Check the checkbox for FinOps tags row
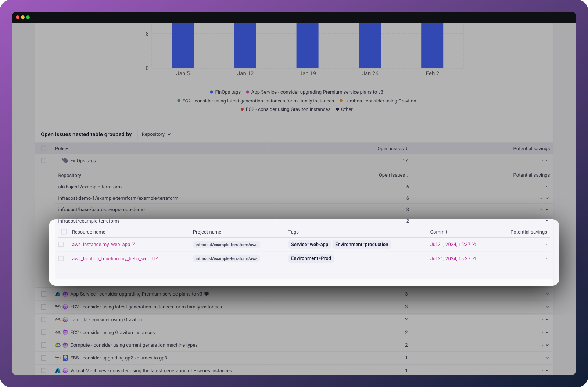The image size is (588, 387). click(x=43, y=160)
